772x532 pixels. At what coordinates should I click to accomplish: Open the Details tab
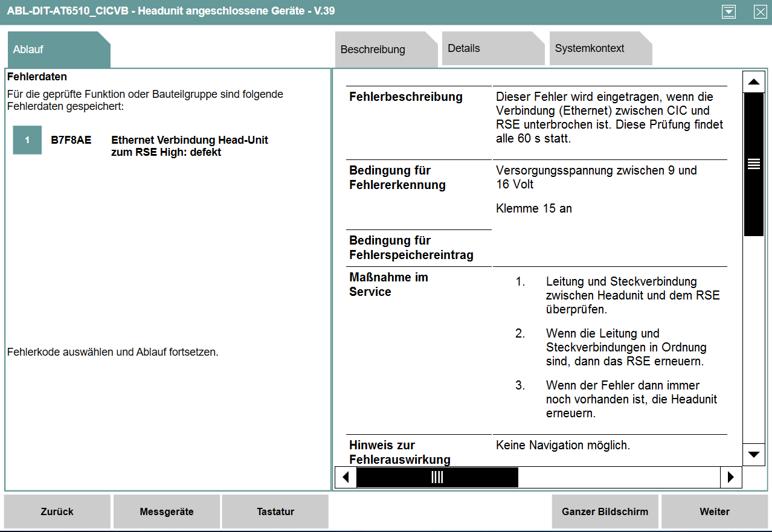tap(493, 48)
